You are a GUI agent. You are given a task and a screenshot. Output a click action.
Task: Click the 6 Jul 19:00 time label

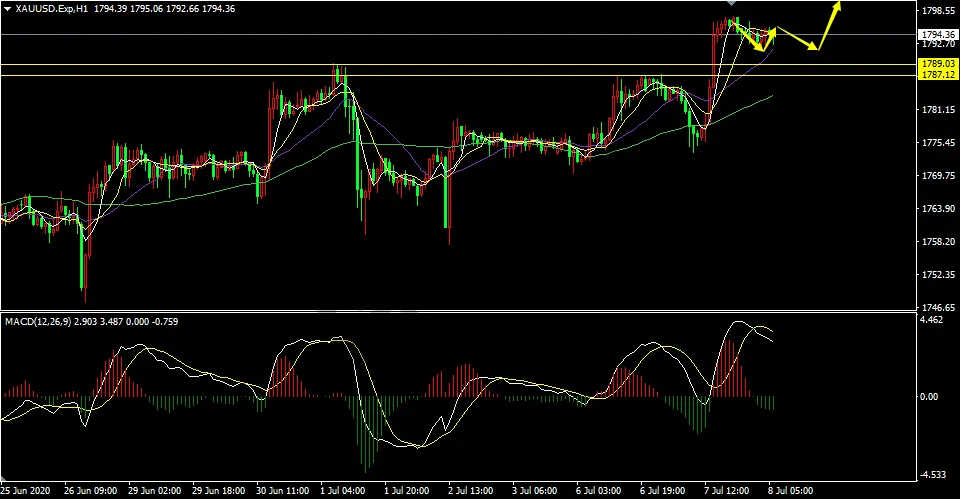coord(663,491)
